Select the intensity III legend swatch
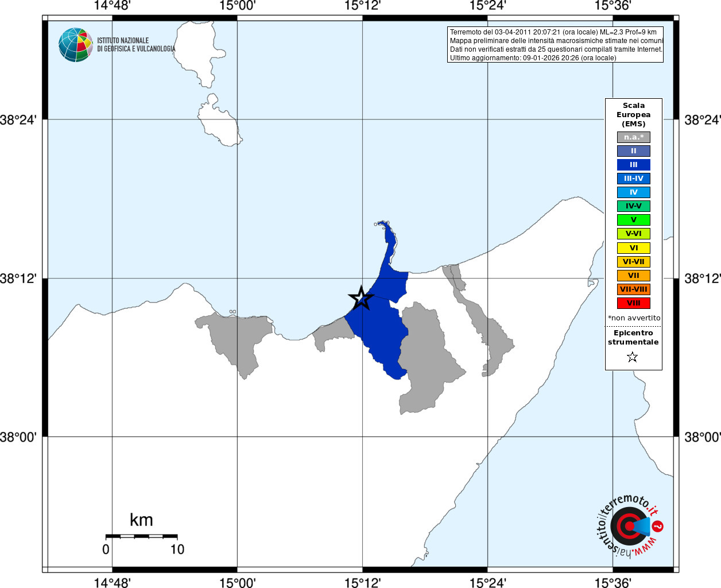 [x=634, y=165]
